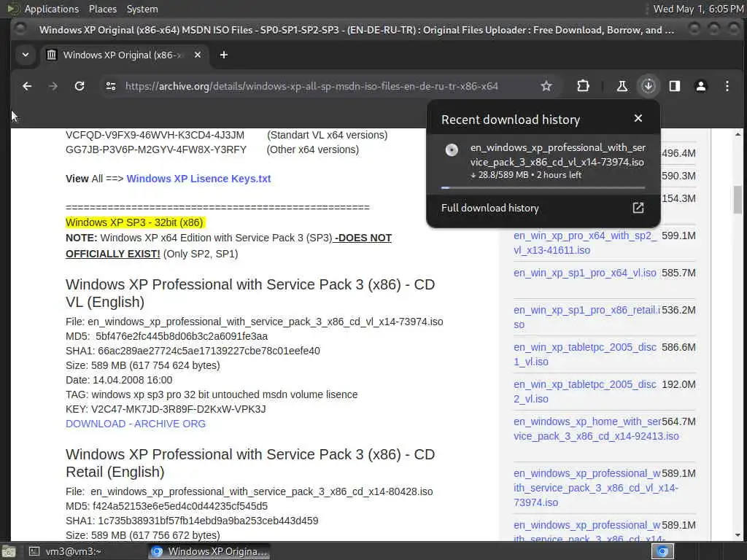This screenshot has width=747, height=560.
Task: Click the scrollbar up arrow
Action: 738,135
